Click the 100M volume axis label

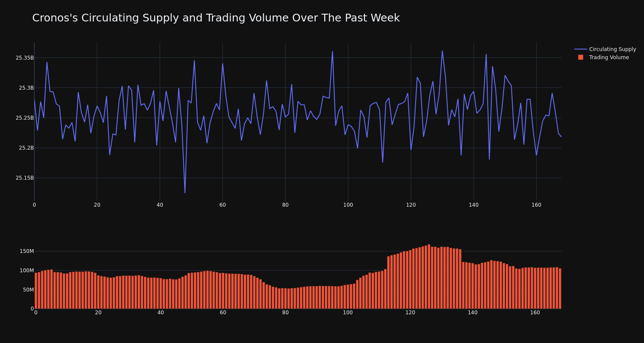click(27, 271)
